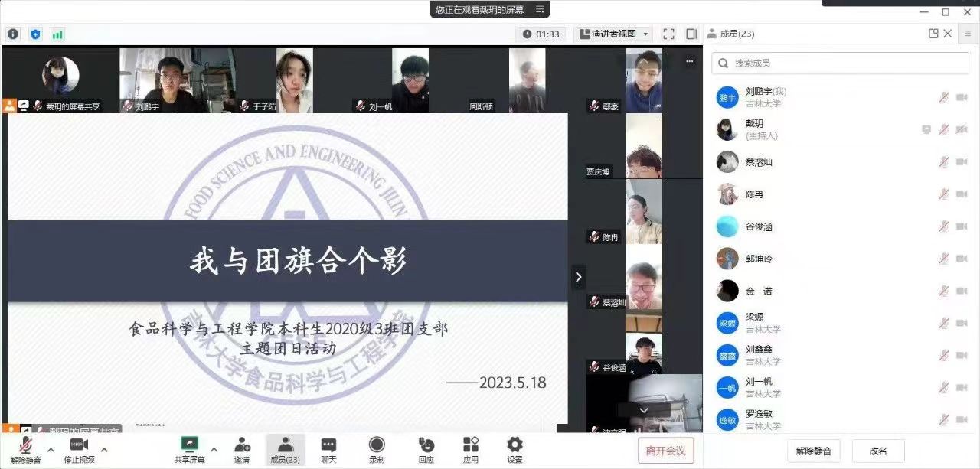This screenshot has width=980, height=469.
Task: Click the meeting info icon at top-left
Action: click(13, 34)
